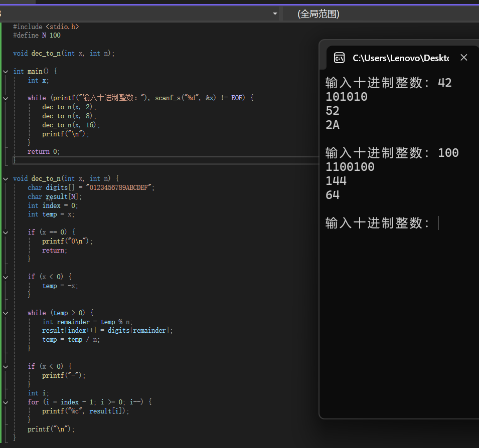
Task: Click the printf("0\n") line
Action: point(67,242)
